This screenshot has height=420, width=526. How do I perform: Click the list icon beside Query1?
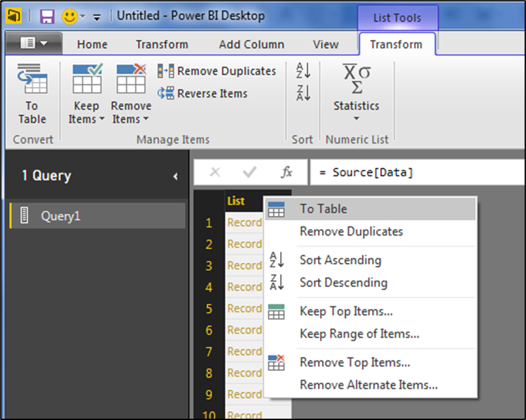click(x=24, y=215)
